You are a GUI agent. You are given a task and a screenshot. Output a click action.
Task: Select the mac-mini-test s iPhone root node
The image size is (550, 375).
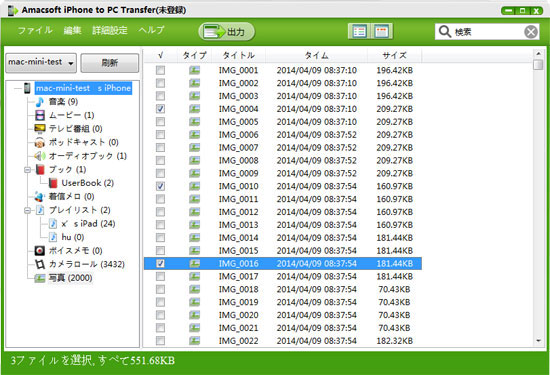(83, 88)
